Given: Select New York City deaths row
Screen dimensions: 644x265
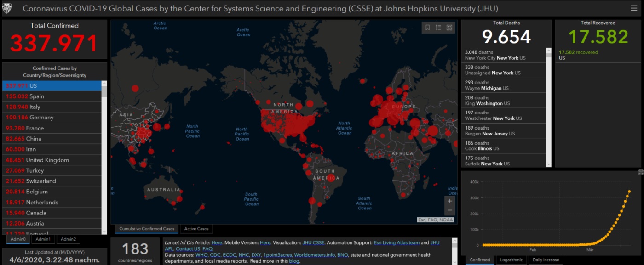Looking at the screenshot, I should pos(504,55).
